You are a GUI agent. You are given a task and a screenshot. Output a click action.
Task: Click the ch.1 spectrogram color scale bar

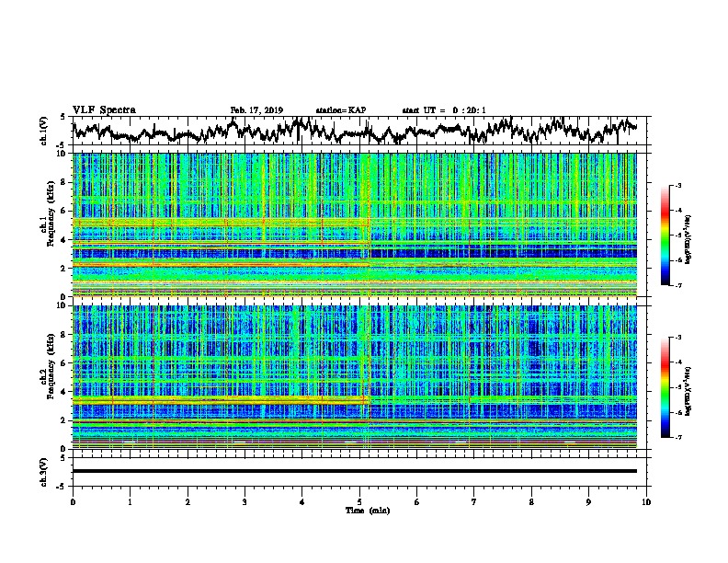[665, 236]
